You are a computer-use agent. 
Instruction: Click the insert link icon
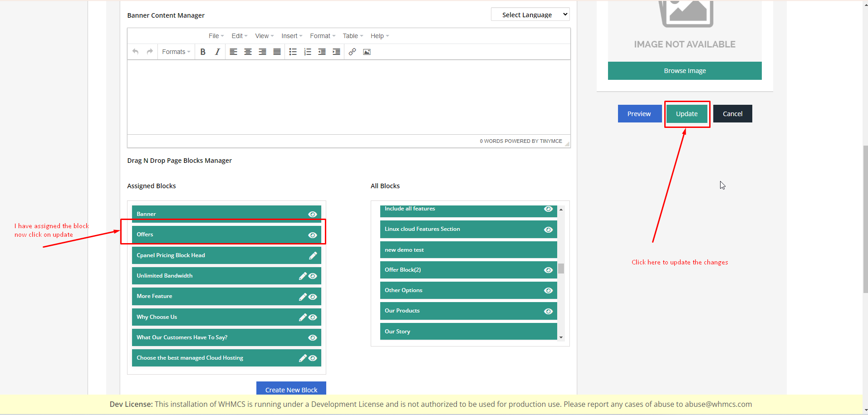point(352,52)
